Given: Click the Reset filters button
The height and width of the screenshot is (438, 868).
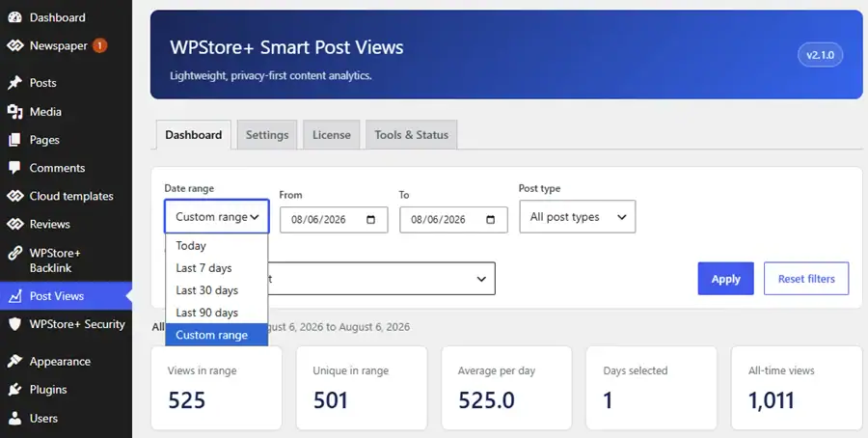Looking at the screenshot, I should (x=806, y=279).
